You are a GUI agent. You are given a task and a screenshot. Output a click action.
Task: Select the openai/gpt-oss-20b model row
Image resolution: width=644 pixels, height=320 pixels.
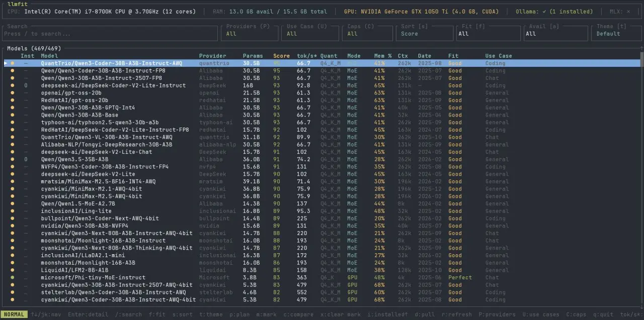(x=321, y=93)
